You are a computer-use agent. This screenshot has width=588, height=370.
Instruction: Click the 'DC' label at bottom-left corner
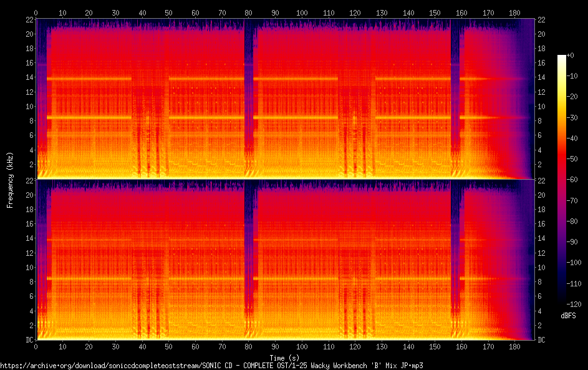coord(28,340)
